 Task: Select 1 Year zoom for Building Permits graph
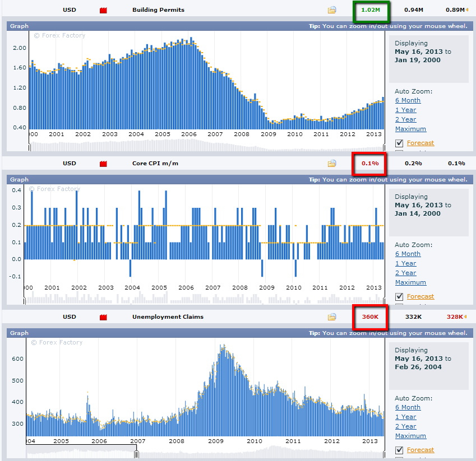(405, 110)
